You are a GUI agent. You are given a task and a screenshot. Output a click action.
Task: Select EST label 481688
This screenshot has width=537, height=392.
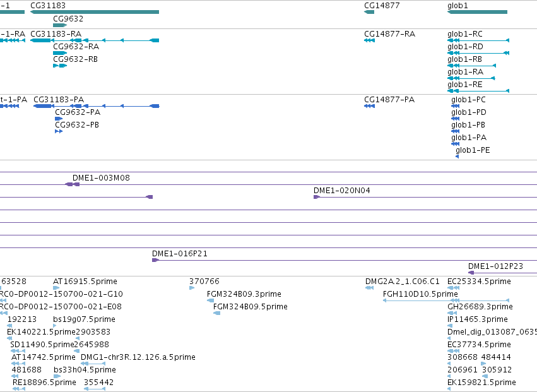27,370
